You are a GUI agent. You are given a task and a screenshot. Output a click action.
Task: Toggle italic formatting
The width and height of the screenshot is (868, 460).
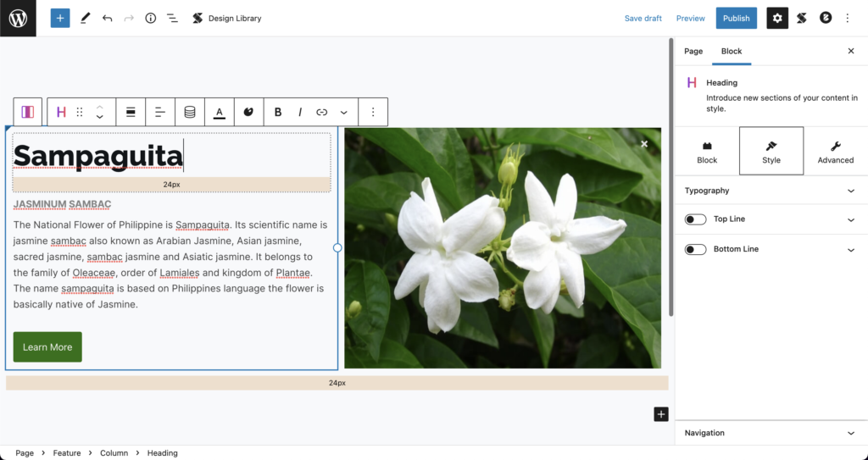[300, 113]
